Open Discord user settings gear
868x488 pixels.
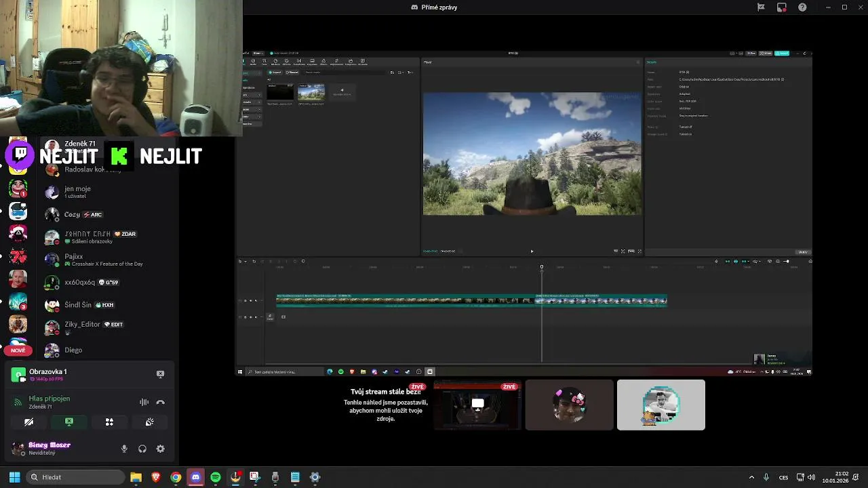click(161, 449)
